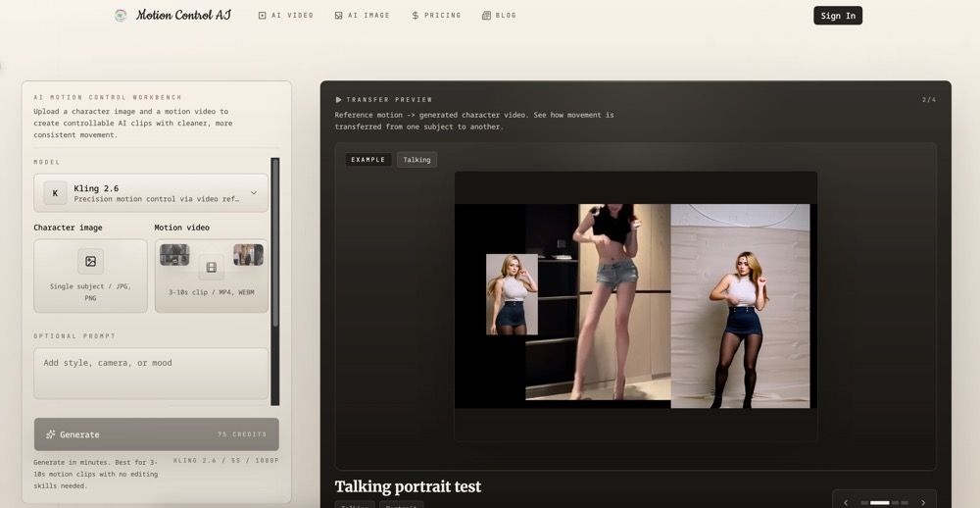Click the Motion Control AI logo icon
The height and width of the screenshot is (508, 980).
click(121, 16)
